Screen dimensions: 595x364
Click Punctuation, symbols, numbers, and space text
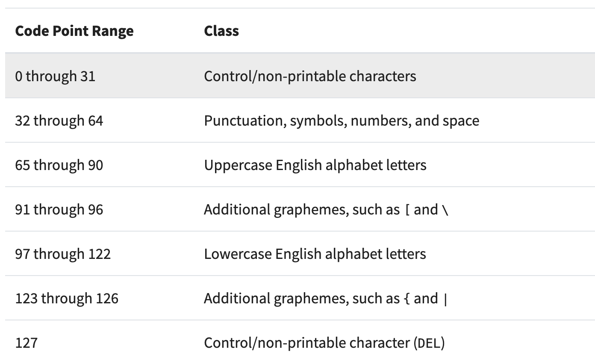click(342, 120)
